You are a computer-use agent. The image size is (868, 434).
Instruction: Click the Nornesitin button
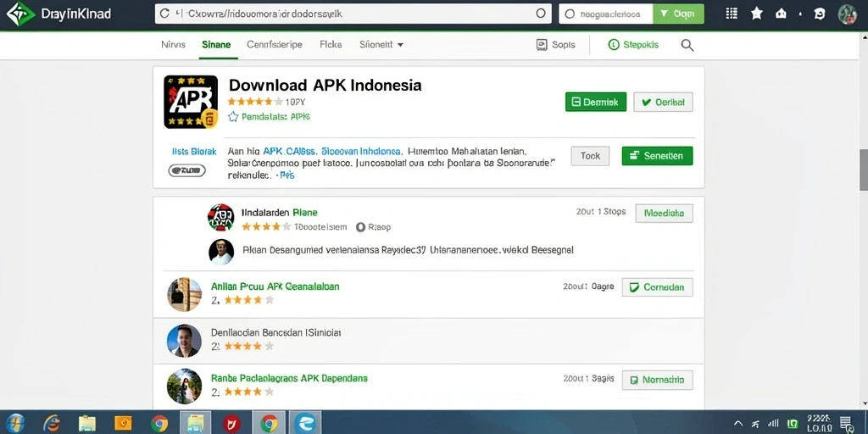point(657,381)
